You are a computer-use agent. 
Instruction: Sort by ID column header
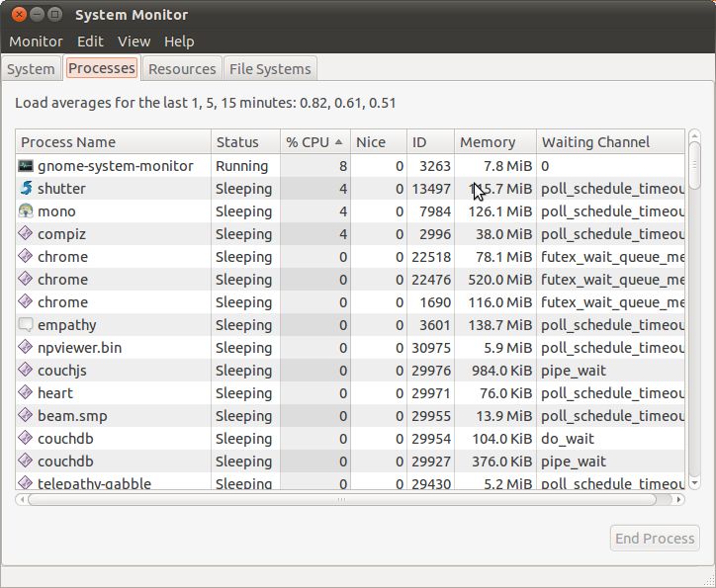430,142
